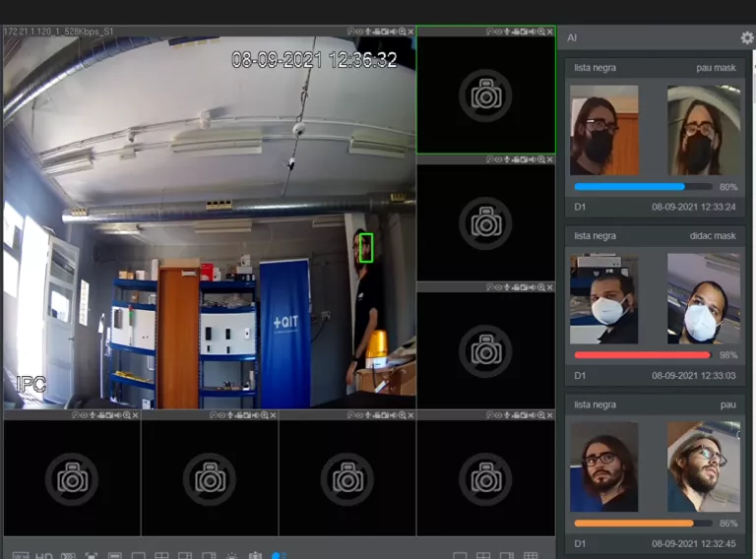
Task: Toggle microphone in the 172.21.1.120 camera window
Action: [x=367, y=31]
